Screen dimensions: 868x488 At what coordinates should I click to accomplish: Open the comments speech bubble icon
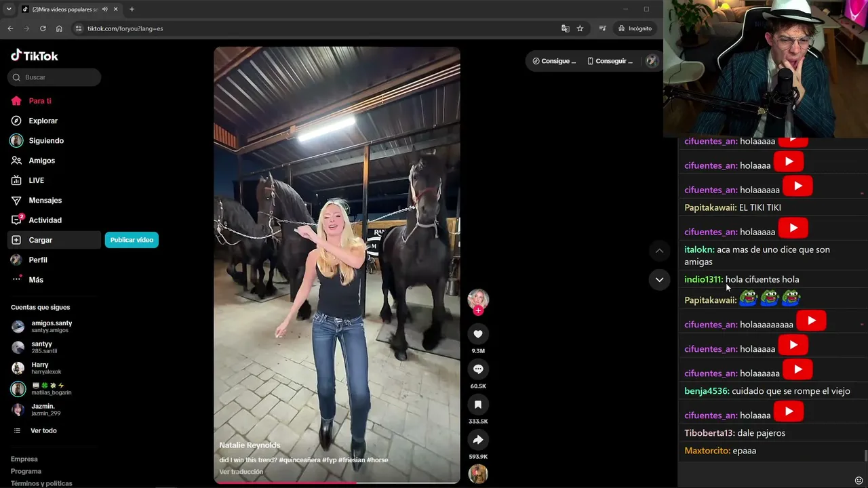click(478, 369)
